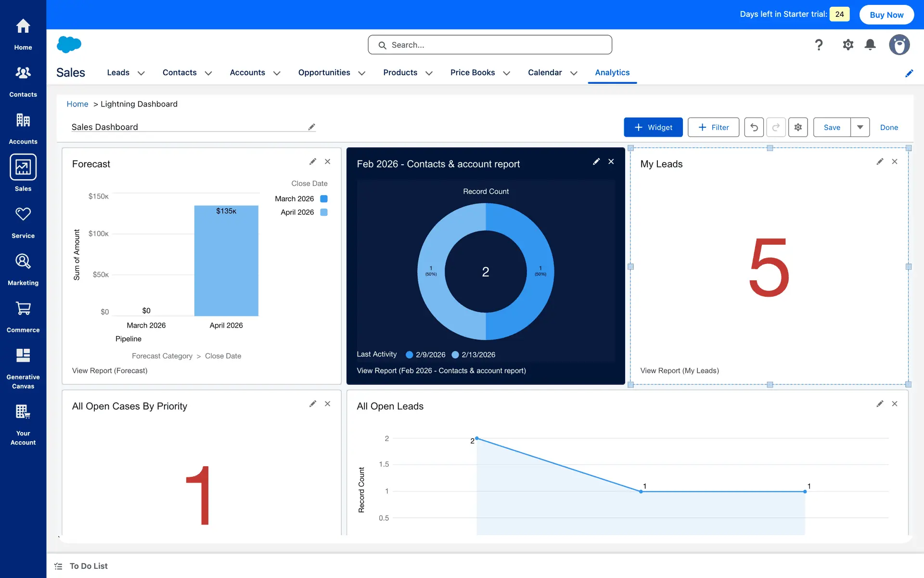Edit My Leads widget with pencil icon
This screenshot has width=924, height=578.
880,162
